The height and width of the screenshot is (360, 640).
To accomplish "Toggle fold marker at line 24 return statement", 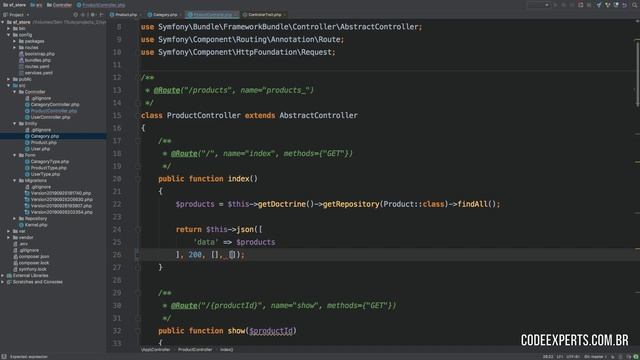I will [138, 229].
